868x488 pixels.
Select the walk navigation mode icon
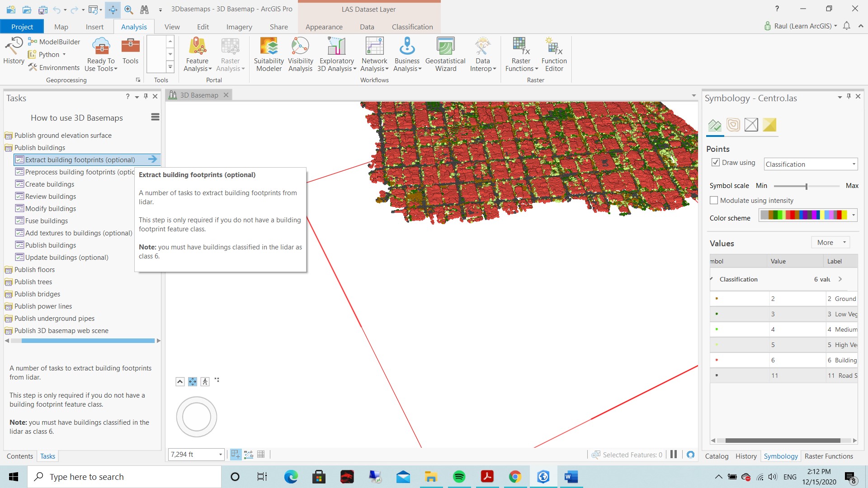tap(205, 381)
